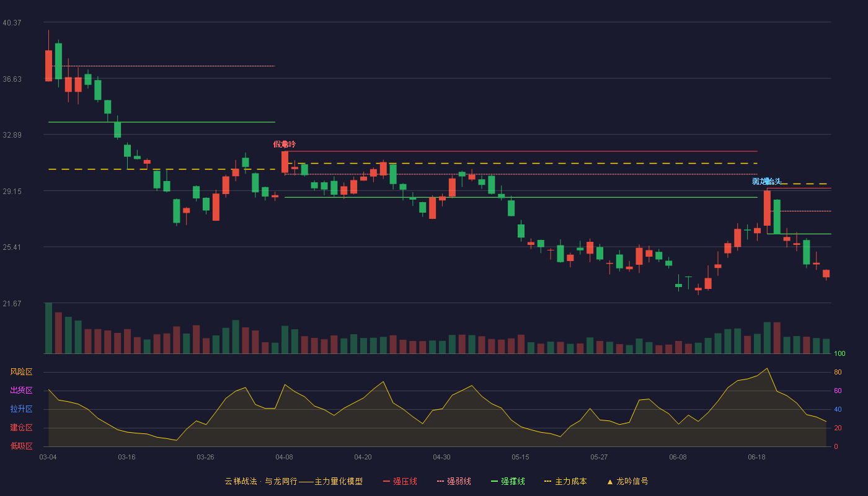Click the red 强压线 legend line marker

(x=386, y=482)
